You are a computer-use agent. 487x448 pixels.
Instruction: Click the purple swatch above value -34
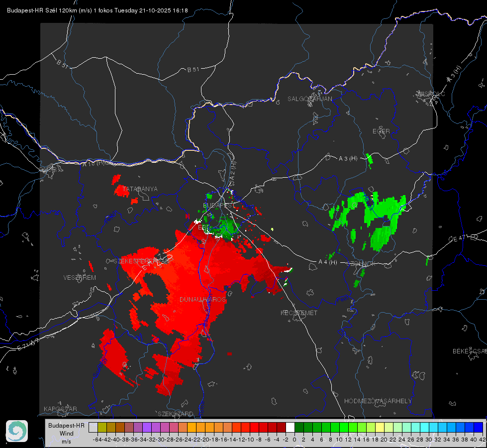[147, 427]
